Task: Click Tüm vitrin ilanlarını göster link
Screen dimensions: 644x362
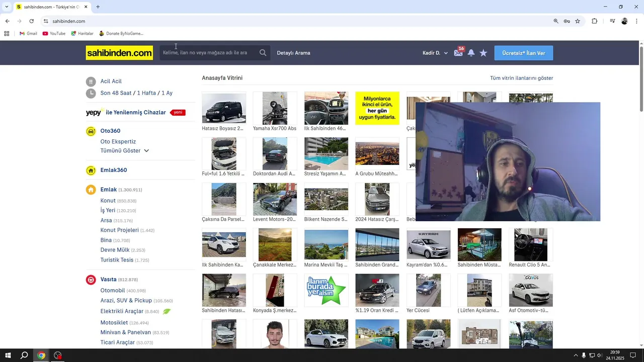Action: 522,78
